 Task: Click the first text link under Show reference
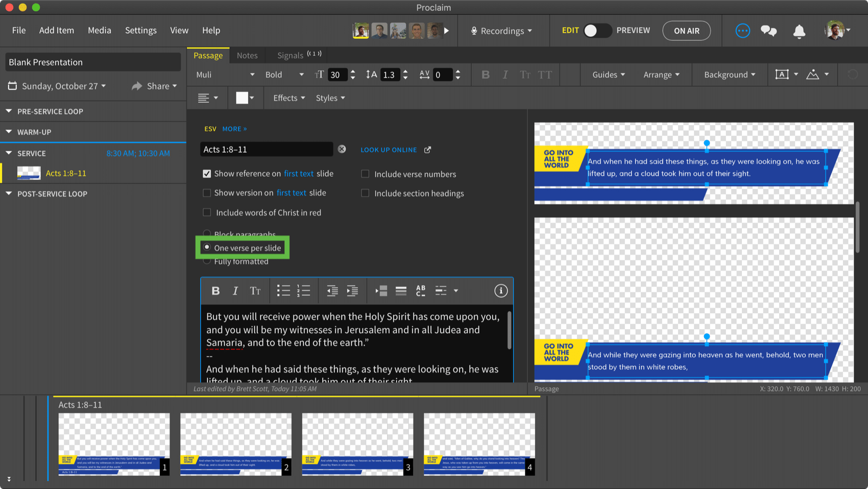click(x=299, y=174)
